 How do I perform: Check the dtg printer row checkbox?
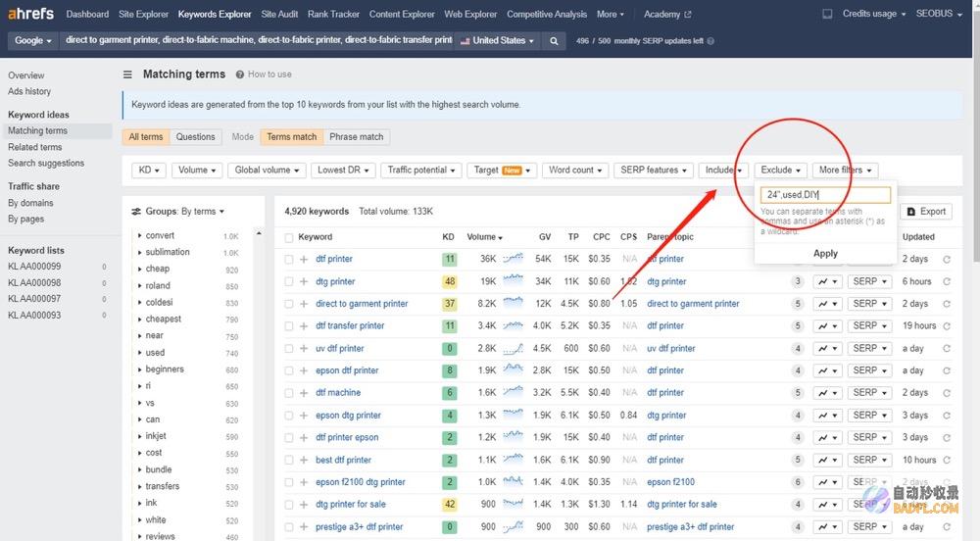click(x=289, y=281)
